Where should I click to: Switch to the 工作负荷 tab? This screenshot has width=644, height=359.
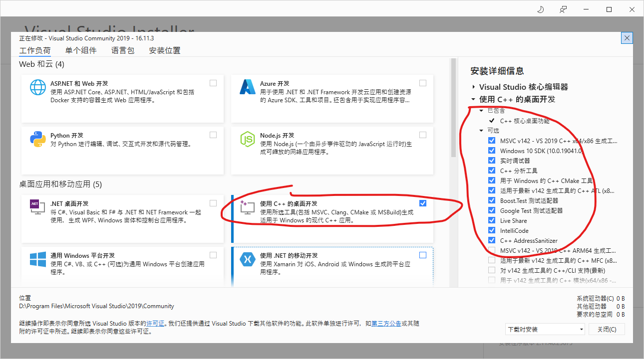35,50
